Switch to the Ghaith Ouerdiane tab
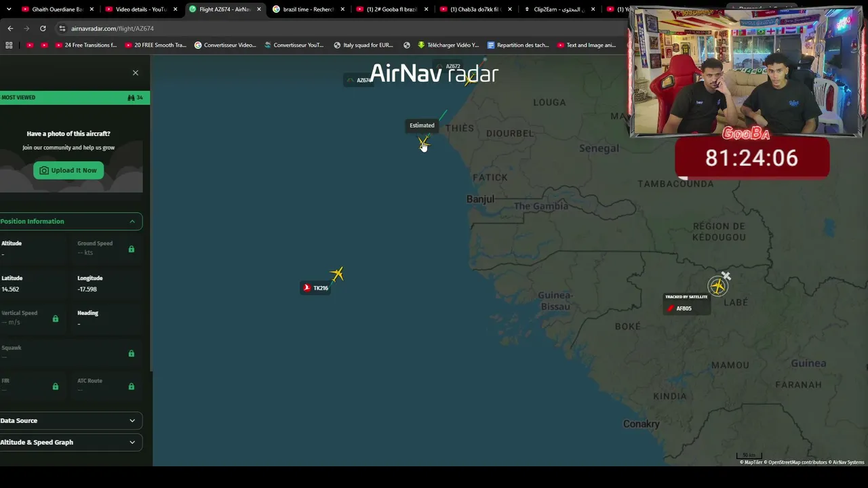868x488 pixels. (56, 9)
